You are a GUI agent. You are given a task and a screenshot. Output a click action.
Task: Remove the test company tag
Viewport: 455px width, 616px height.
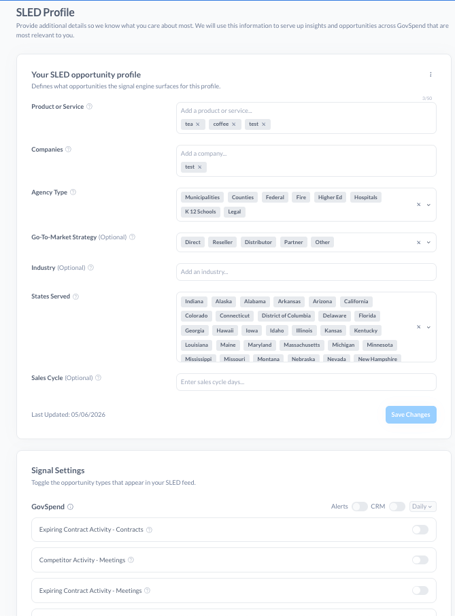[x=200, y=167]
